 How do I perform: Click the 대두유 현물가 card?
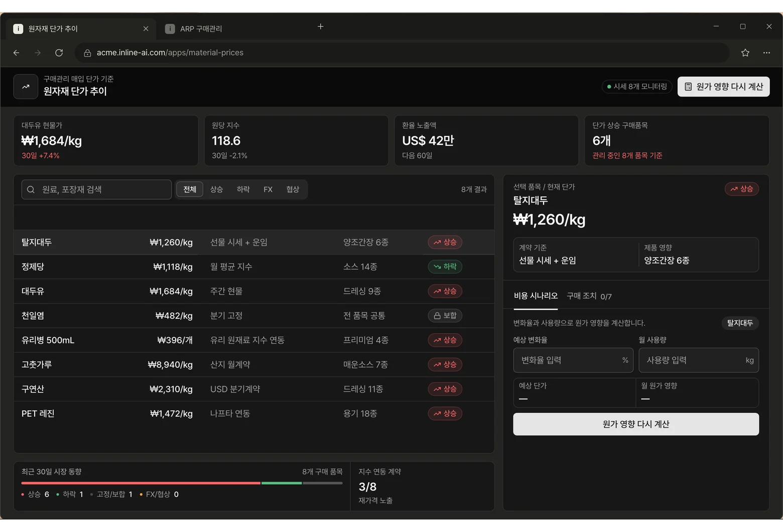pyautogui.click(x=106, y=141)
